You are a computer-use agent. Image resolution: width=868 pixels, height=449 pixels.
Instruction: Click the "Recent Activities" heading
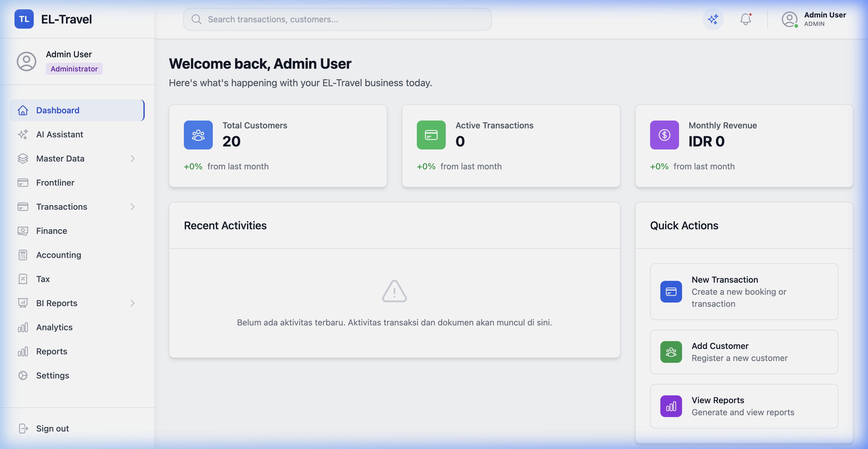[225, 226]
